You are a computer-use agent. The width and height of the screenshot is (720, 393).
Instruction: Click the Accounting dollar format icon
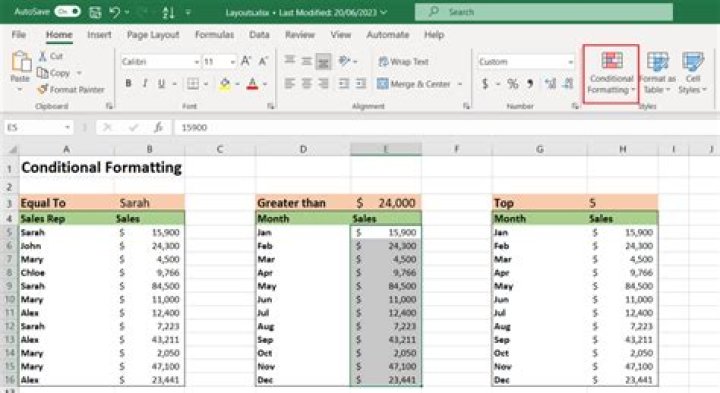point(485,84)
